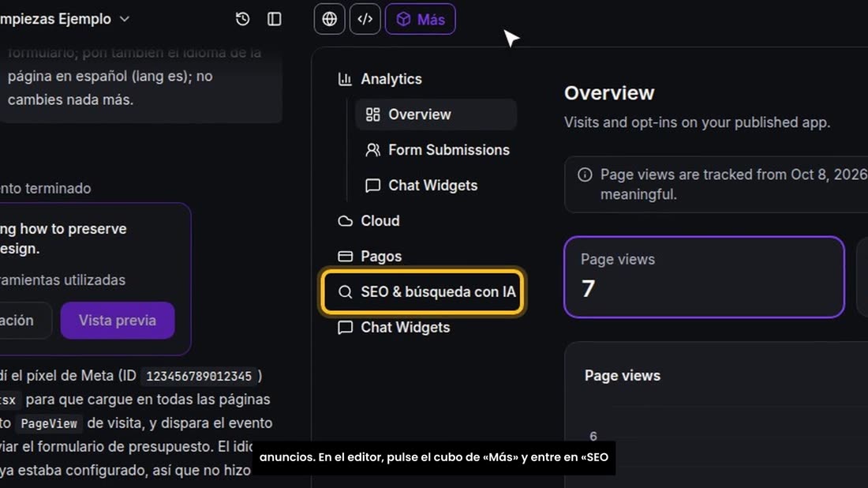The height and width of the screenshot is (488, 868).
Task: Click the info icon in tracking notice
Action: (x=585, y=175)
